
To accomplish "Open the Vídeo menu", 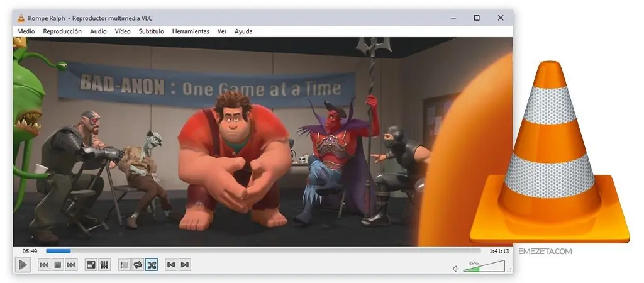I will [123, 31].
